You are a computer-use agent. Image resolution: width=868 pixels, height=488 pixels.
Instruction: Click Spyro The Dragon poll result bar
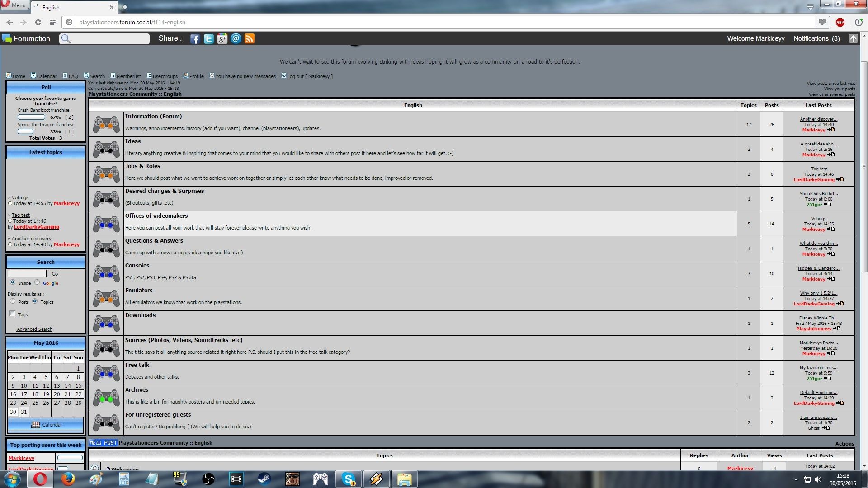[x=25, y=132]
